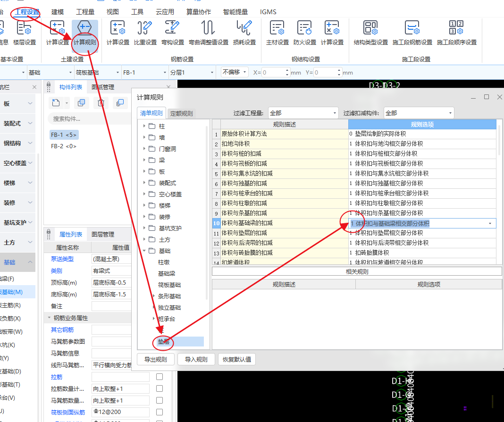This screenshot has width=504, height=422.
Task: Click 柱 folder icon in rules tree
Action: click(x=152, y=126)
